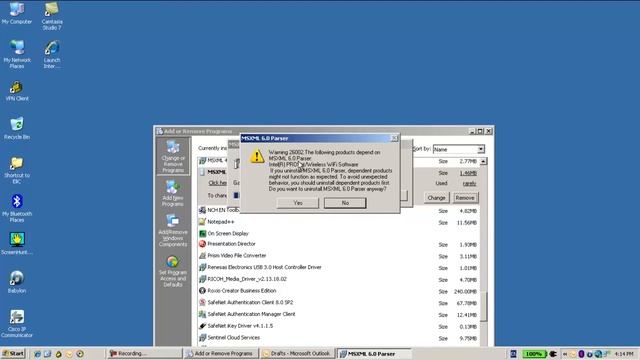640x360 pixels.
Task: Open Launch Internet desktop shortcut
Action: tap(52, 54)
